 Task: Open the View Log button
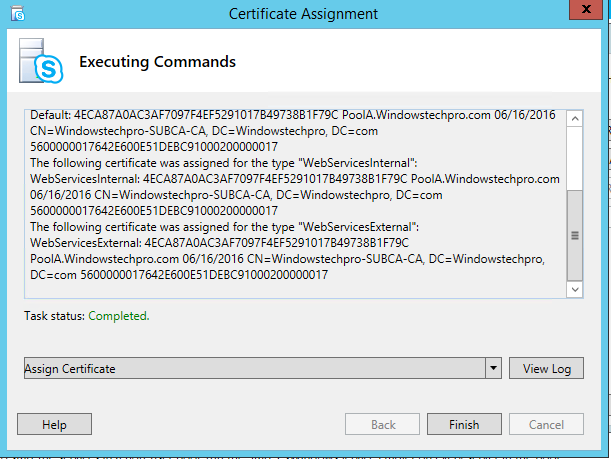[x=546, y=368]
